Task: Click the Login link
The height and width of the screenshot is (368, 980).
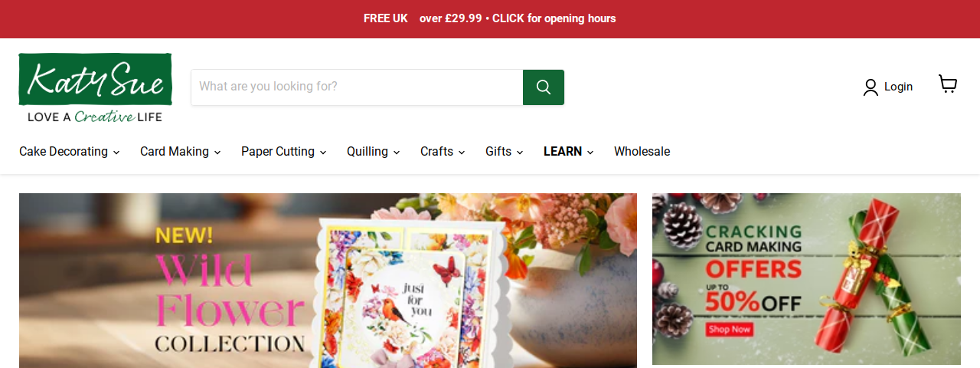Action: pos(898,87)
